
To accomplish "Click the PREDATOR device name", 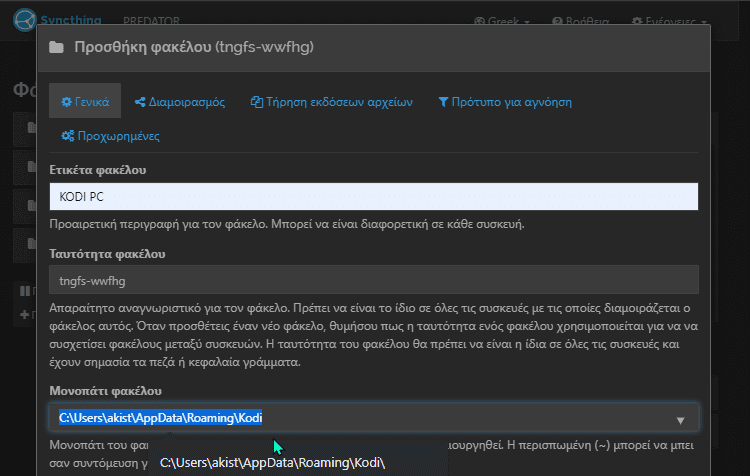I will pos(151,22).
